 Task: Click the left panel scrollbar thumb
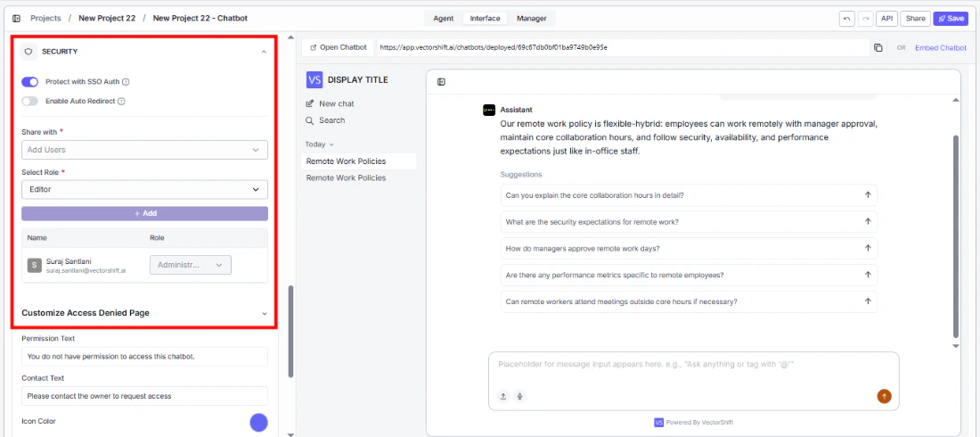290,331
